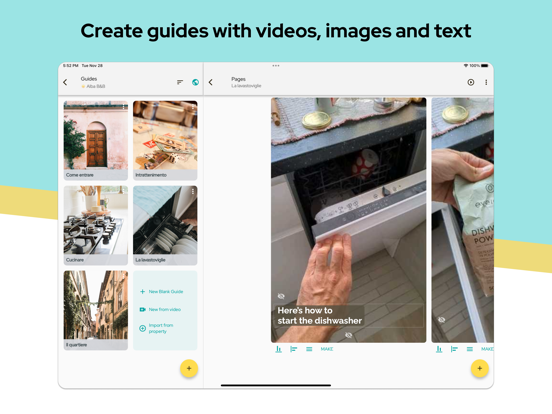
Task: Open options menu on Il quartiere card
Action: tap(124, 276)
